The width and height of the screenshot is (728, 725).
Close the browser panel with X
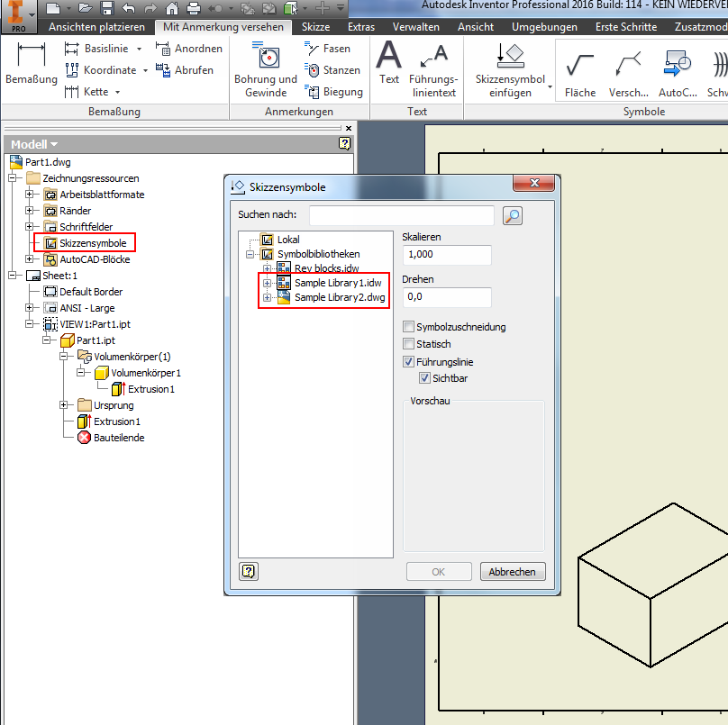tap(349, 128)
